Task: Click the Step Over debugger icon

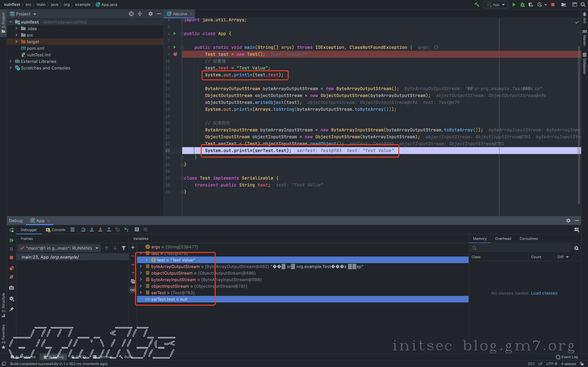Action: click(83, 229)
